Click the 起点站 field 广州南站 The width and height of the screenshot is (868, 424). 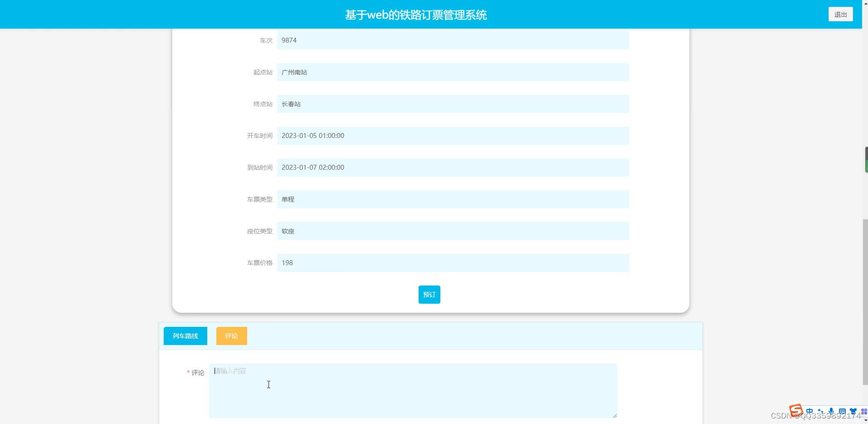pos(453,72)
